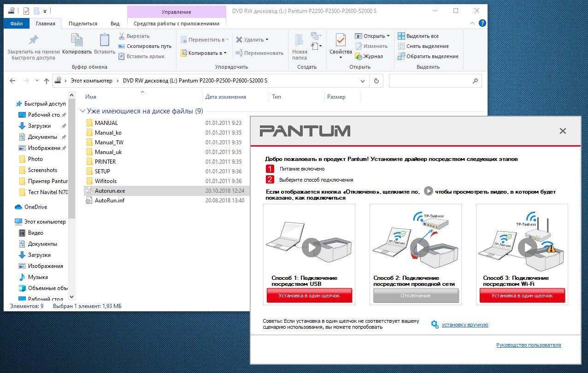Switch to the Поделиться tab
The width and height of the screenshot is (588, 373).
tap(83, 24)
